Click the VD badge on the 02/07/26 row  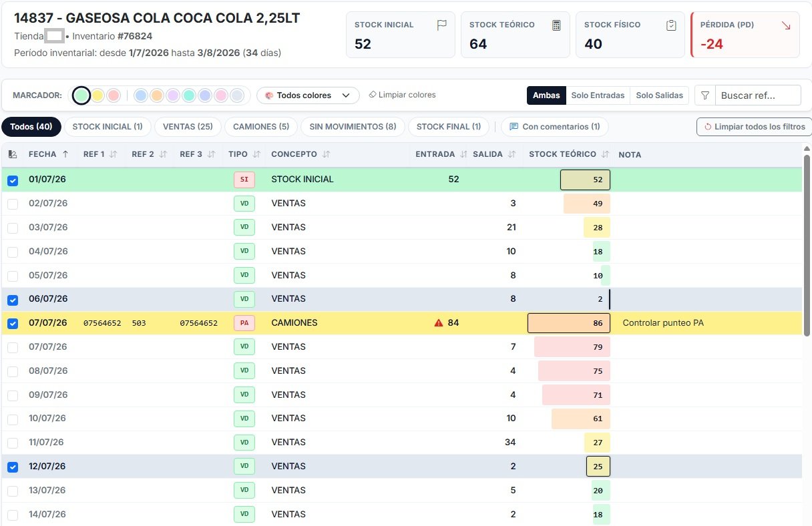point(244,204)
